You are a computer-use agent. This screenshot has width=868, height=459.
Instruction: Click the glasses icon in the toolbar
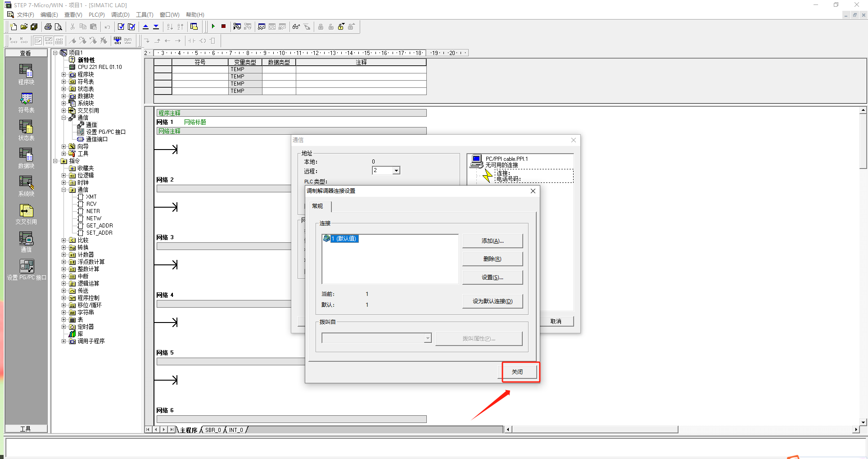[296, 27]
